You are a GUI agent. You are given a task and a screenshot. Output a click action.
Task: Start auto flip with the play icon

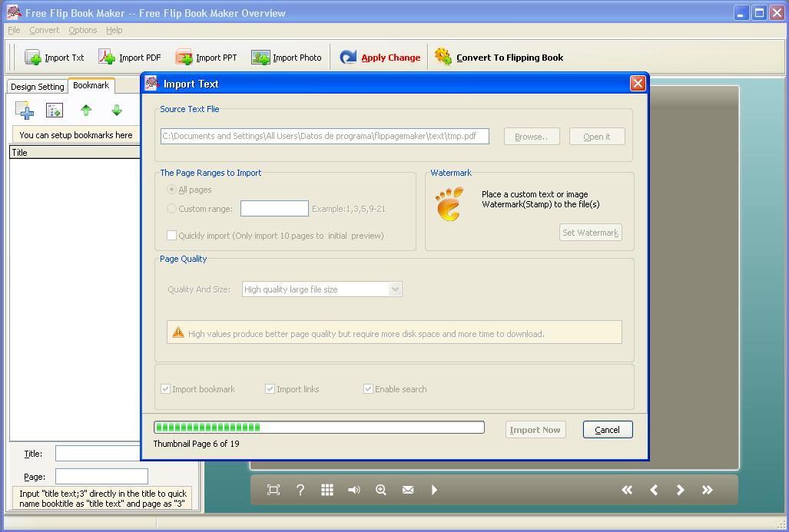(x=434, y=490)
